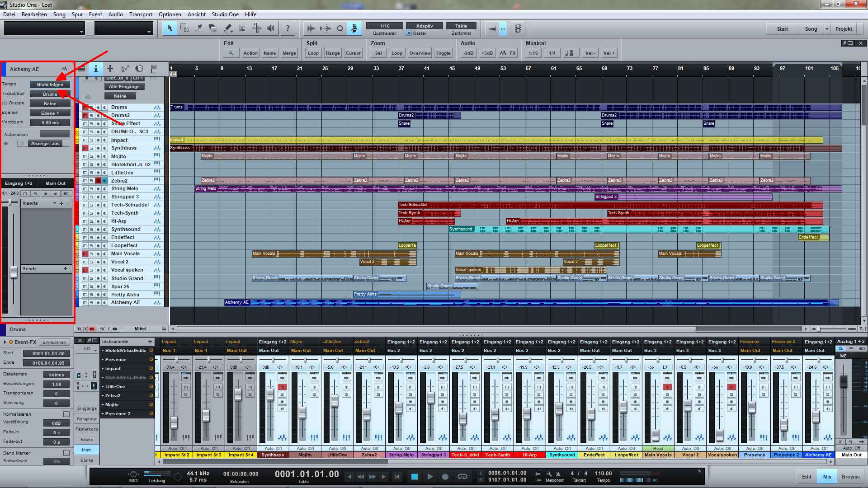Solo the Snare Effect track
The image size is (868, 488).
point(91,124)
